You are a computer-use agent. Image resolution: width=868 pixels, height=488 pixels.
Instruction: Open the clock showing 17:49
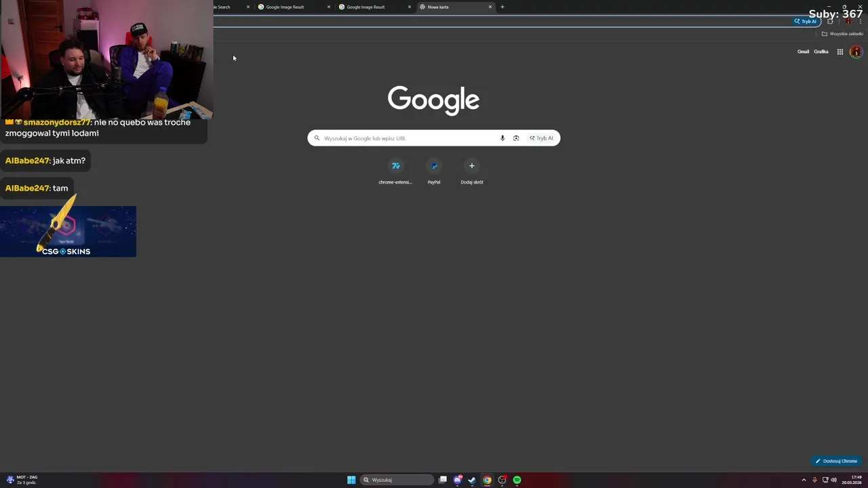(x=853, y=480)
